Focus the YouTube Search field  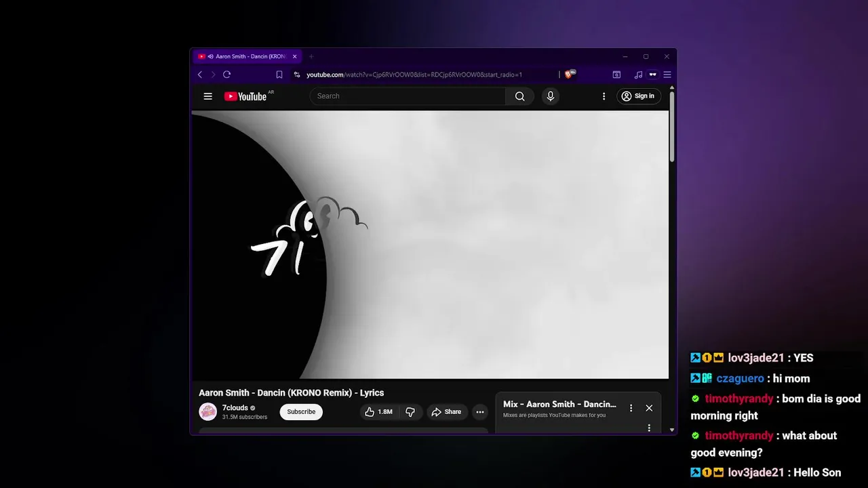408,96
